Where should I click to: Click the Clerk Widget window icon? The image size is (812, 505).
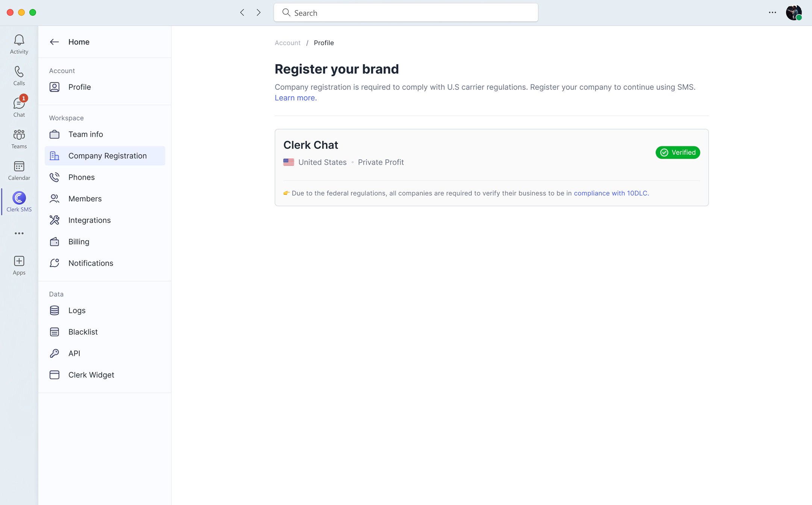(x=55, y=375)
